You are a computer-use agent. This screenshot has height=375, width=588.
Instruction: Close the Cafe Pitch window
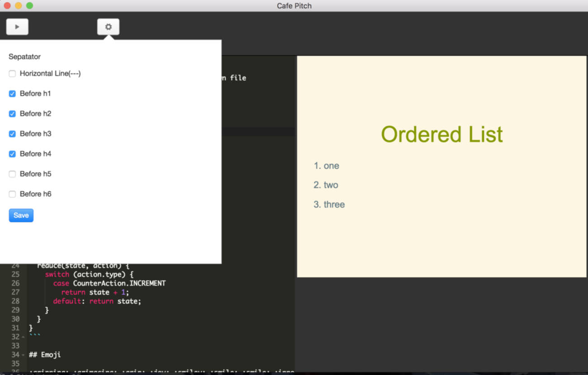pos(7,5)
